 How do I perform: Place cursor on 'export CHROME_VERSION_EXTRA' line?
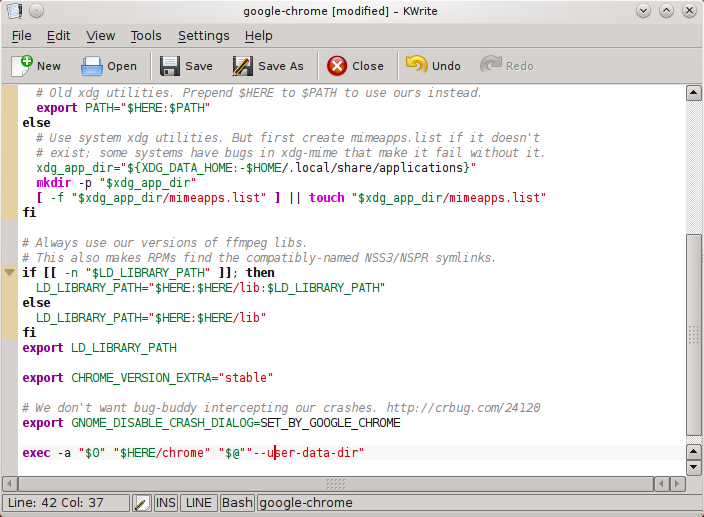pyautogui.click(x=148, y=378)
